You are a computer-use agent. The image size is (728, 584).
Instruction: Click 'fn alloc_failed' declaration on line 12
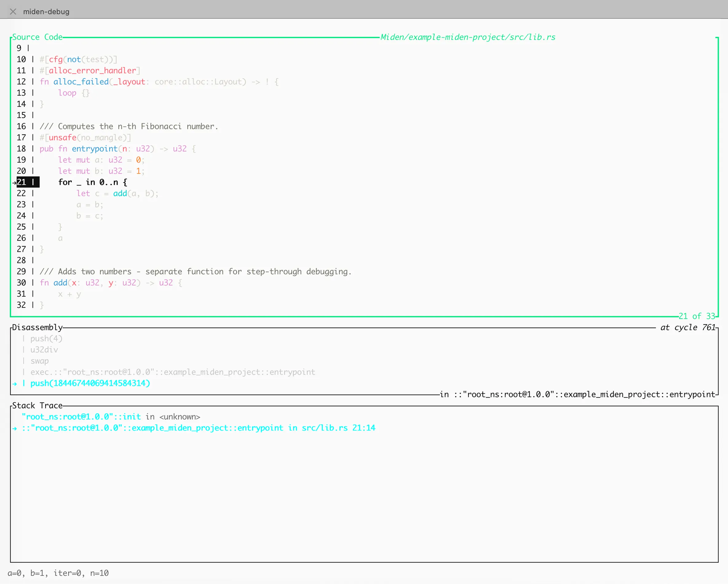[x=159, y=82]
